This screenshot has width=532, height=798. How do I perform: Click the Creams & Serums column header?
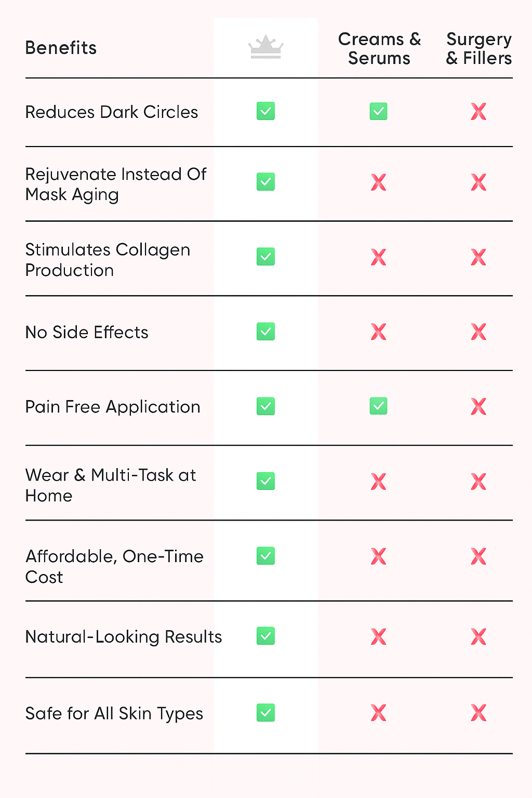(x=379, y=48)
